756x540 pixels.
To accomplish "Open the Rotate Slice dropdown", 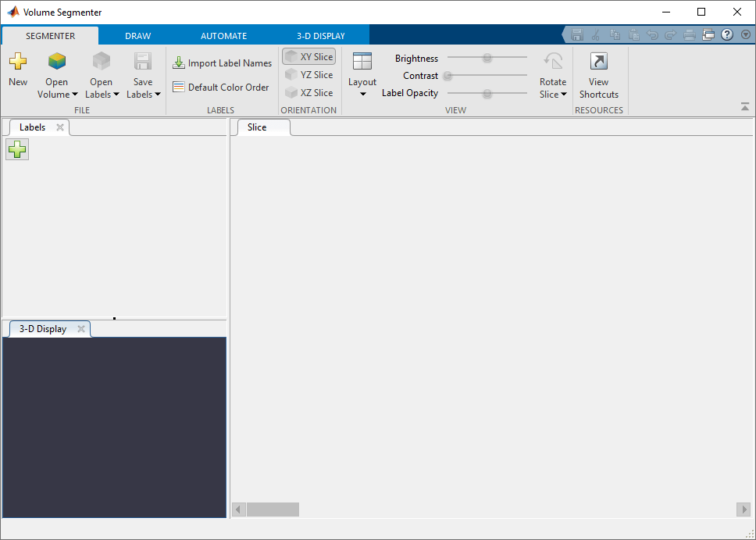I will [x=553, y=75].
